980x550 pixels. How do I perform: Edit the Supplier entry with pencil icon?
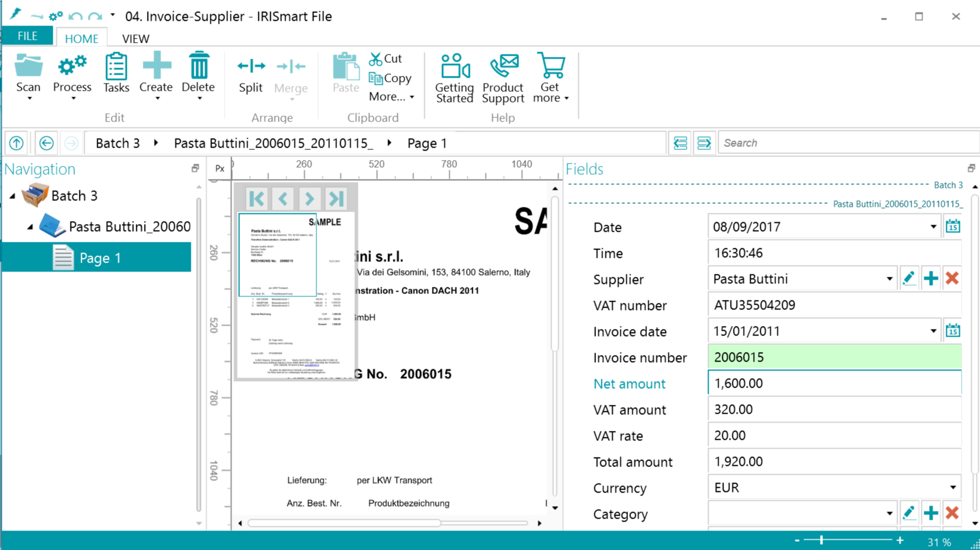(x=909, y=279)
